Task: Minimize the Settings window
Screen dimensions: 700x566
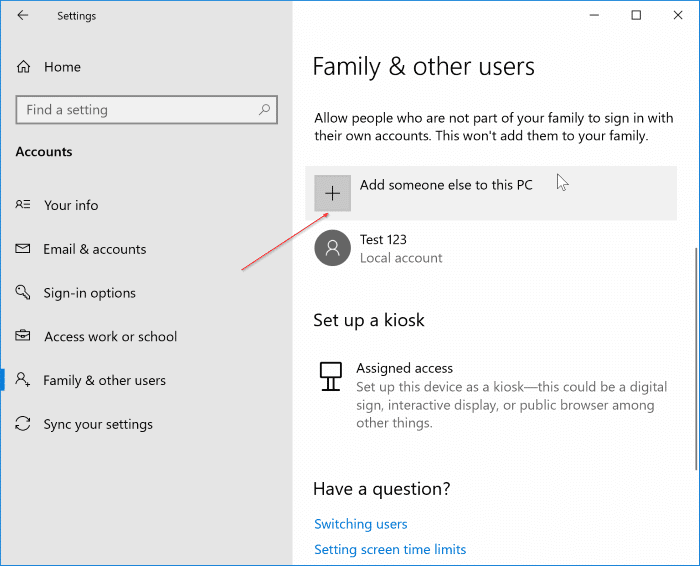Action: point(594,15)
